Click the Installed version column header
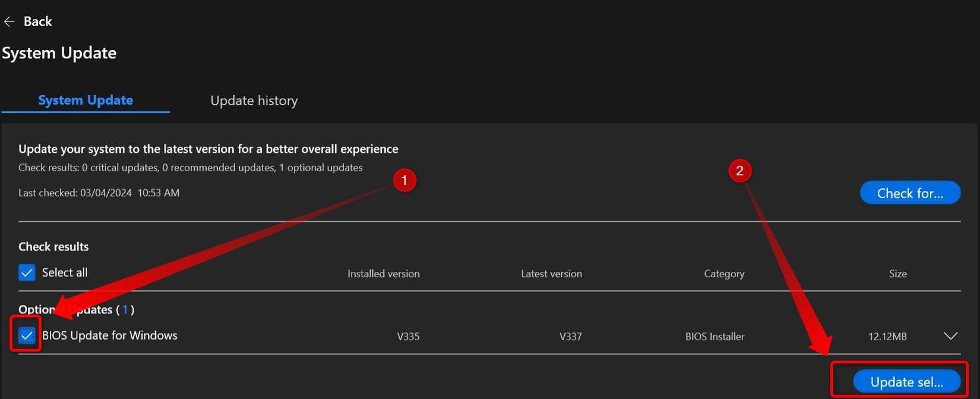The width and height of the screenshot is (980, 399). pyautogui.click(x=383, y=273)
